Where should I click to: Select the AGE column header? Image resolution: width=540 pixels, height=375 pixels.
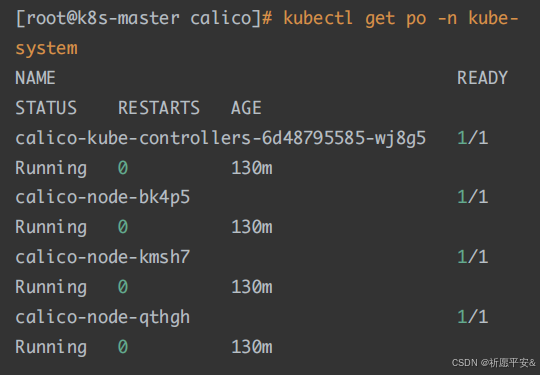(246, 108)
